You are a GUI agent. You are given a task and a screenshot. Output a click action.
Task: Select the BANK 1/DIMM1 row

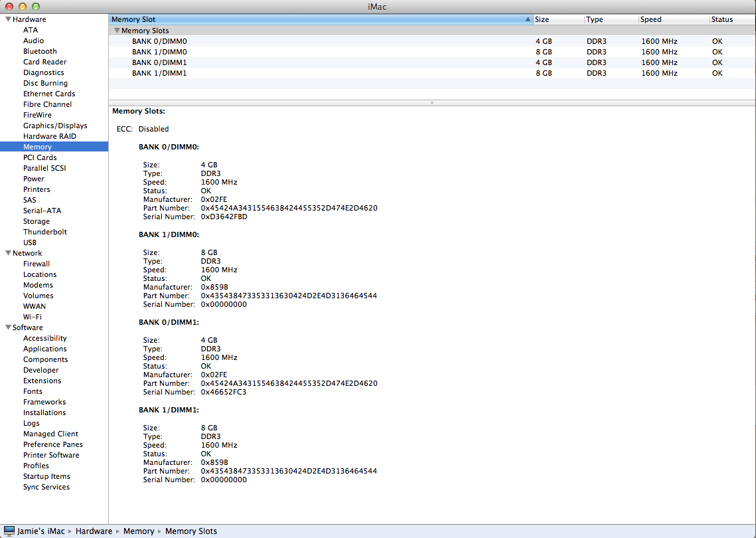[432, 73]
